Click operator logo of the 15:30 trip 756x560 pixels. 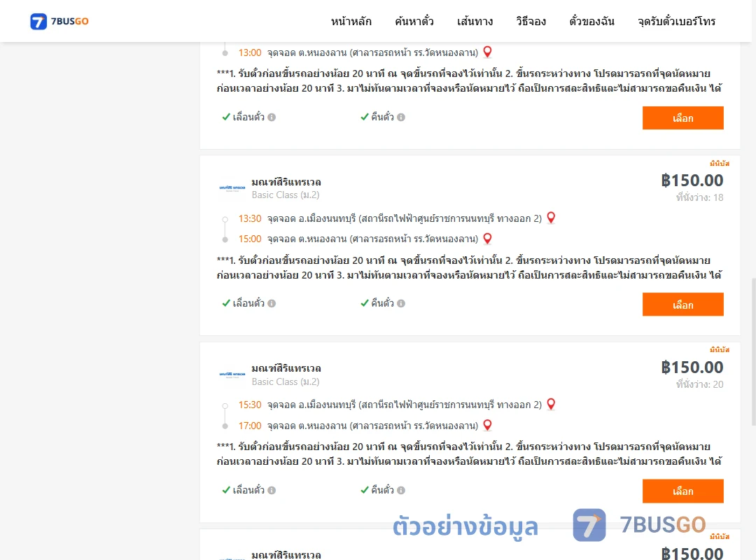[x=232, y=374]
